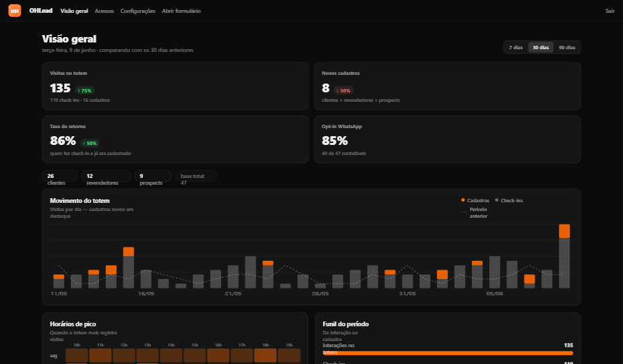Click the seg 18h heatmap cell
This screenshot has height=364, width=623.
pos(266,355)
